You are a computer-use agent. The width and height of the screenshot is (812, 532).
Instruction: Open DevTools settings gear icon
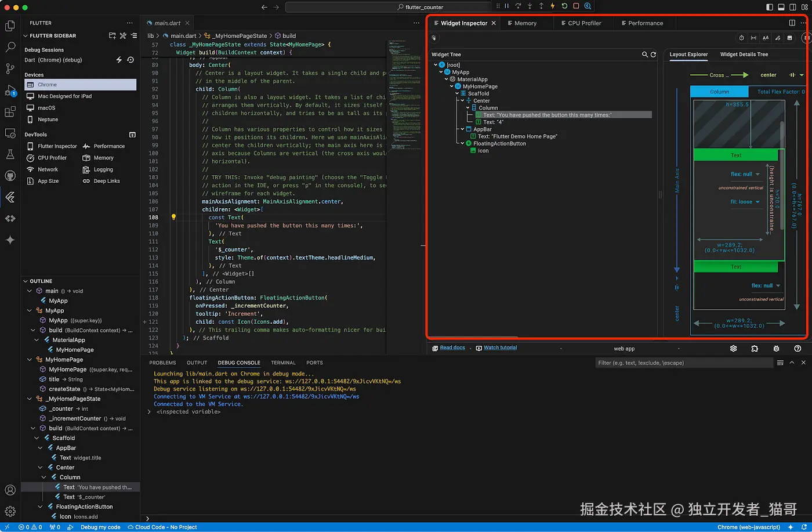pyautogui.click(x=733, y=349)
